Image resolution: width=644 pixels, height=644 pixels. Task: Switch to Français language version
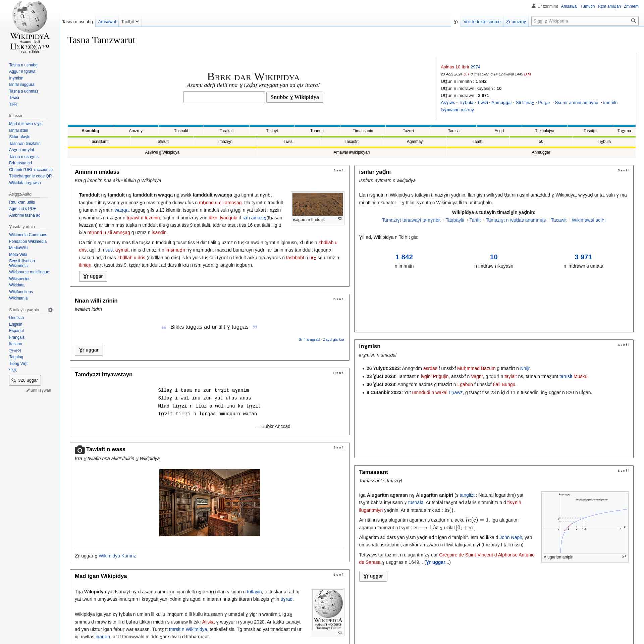[x=17, y=337]
